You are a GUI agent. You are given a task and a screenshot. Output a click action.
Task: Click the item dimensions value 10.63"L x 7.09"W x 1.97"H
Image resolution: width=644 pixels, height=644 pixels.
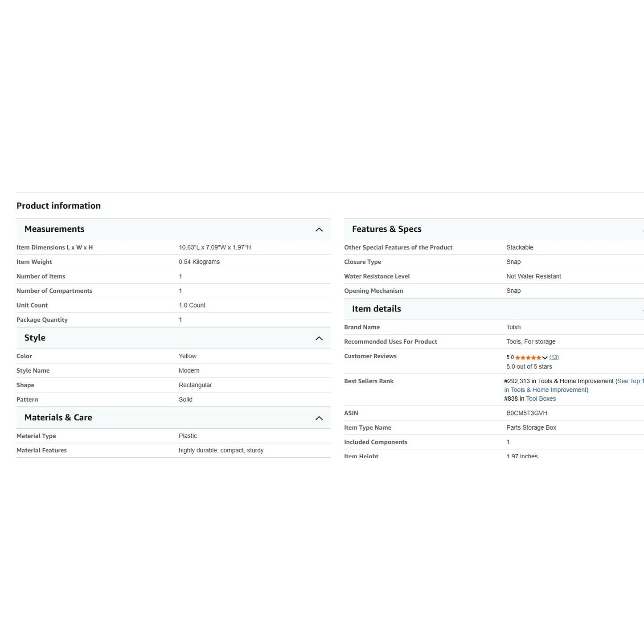tap(215, 247)
